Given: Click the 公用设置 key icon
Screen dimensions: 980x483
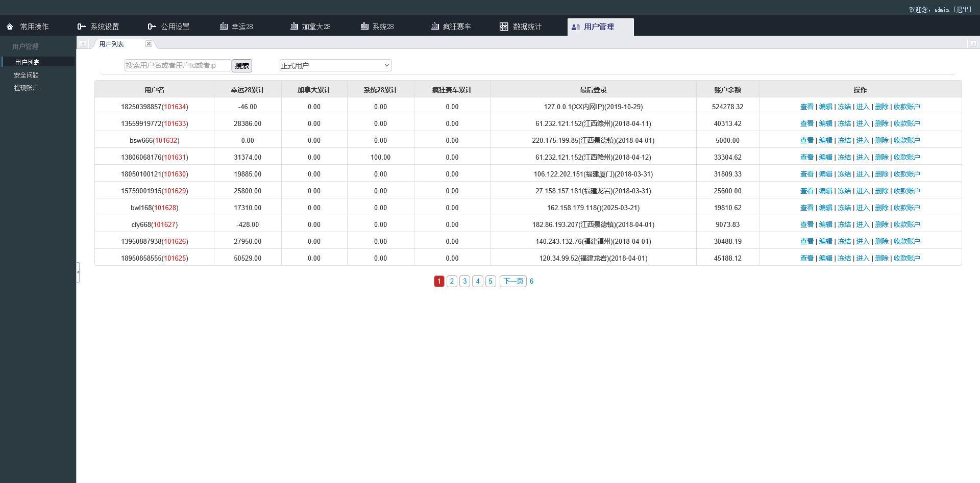Looking at the screenshot, I should pos(151,26).
